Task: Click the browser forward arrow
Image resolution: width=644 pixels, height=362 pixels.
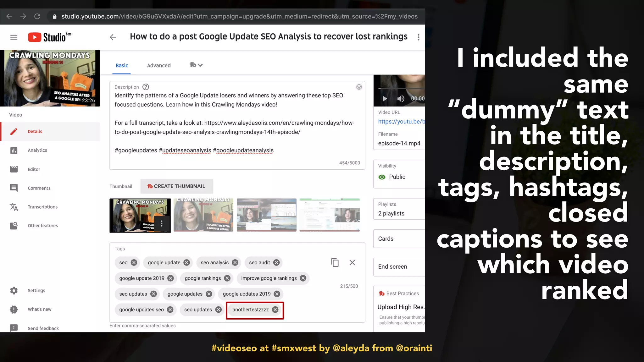Action: (23, 16)
